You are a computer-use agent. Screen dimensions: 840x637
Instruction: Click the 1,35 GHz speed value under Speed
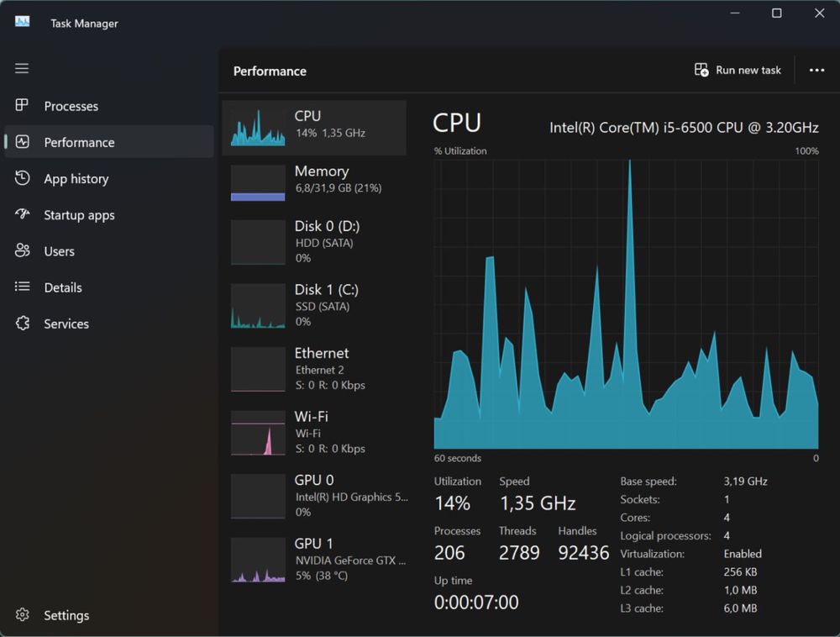pos(538,503)
